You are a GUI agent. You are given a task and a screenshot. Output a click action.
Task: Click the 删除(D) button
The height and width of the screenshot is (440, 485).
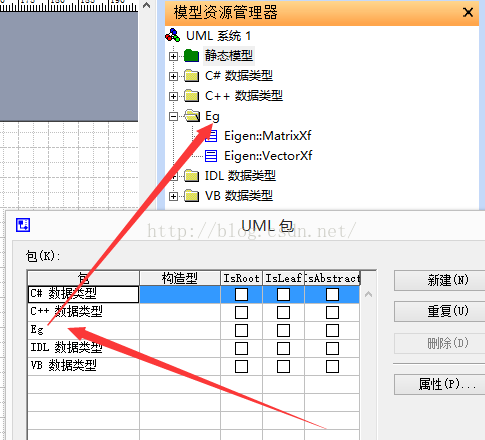tap(439, 343)
